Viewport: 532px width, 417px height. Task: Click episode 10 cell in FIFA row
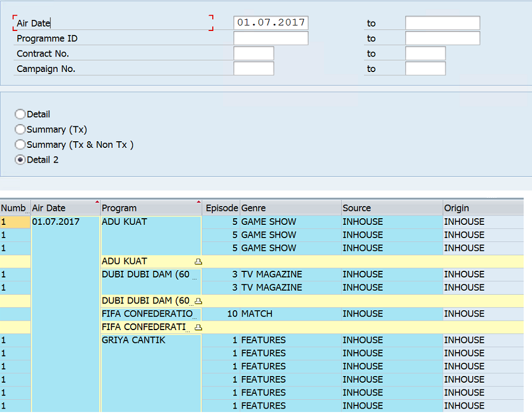221,314
